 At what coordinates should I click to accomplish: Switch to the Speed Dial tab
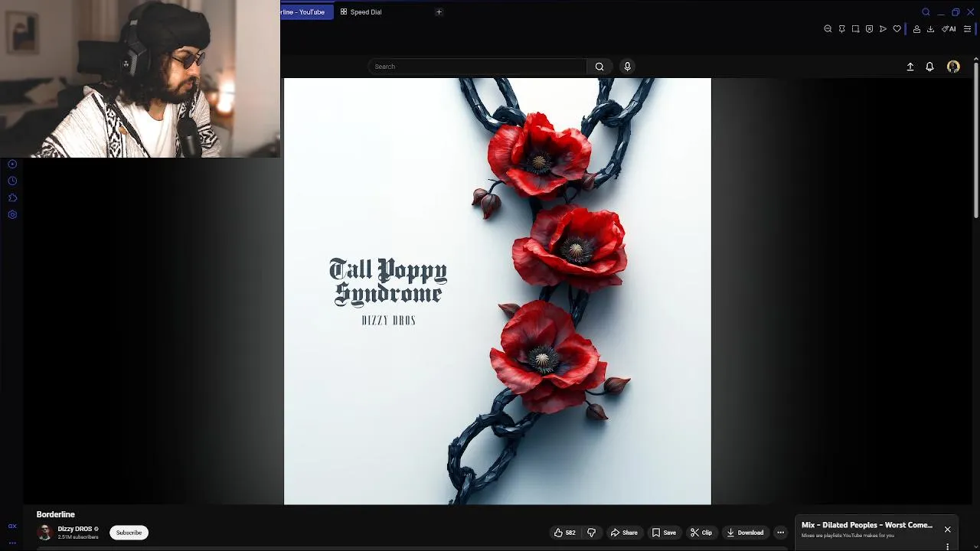[361, 12]
